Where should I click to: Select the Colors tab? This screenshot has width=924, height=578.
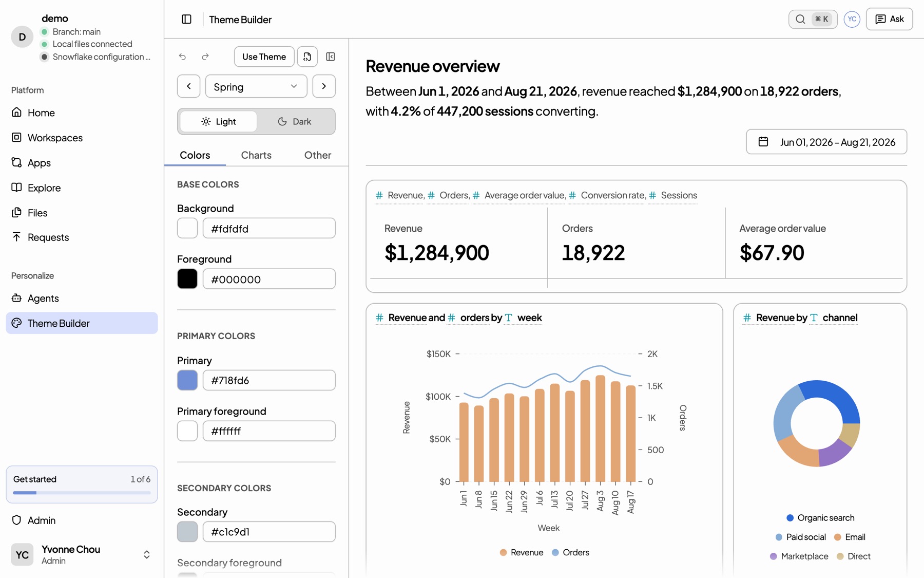coord(195,155)
